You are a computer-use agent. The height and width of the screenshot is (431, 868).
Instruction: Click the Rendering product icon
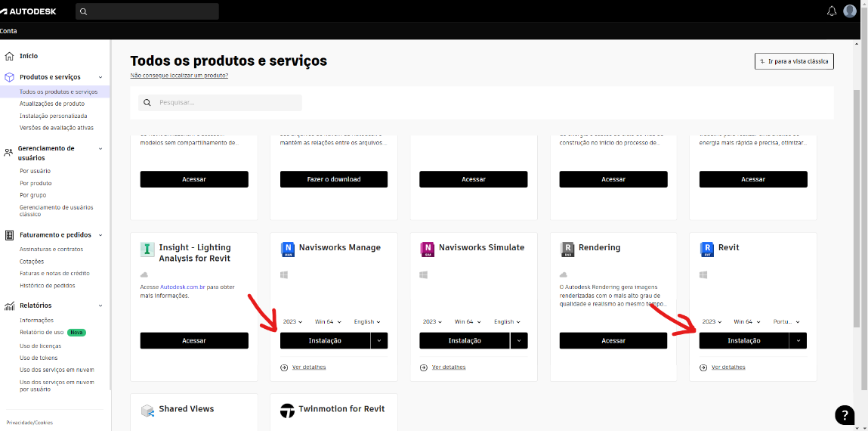pyautogui.click(x=567, y=250)
